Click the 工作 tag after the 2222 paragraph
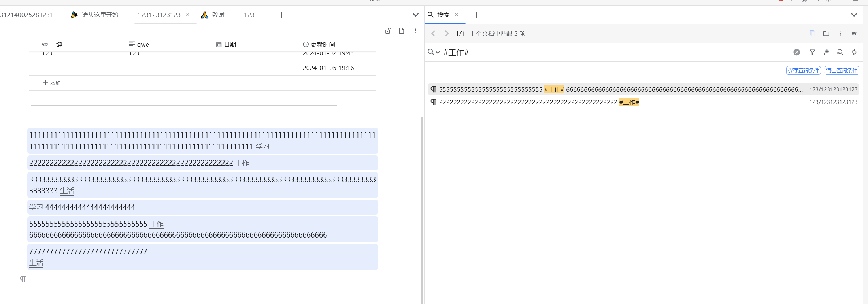Image resolution: width=868 pixels, height=304 pixels. tap(242, 163)
